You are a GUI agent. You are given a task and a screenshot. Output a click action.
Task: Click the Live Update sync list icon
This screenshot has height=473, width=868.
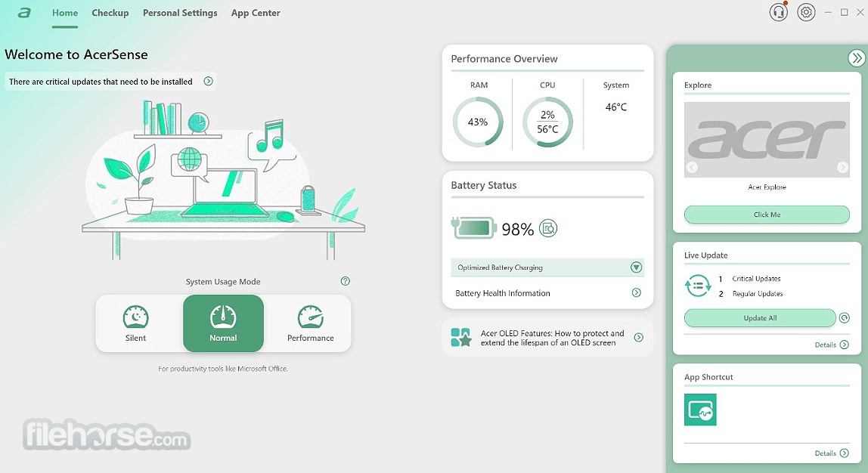pos(698,286)
